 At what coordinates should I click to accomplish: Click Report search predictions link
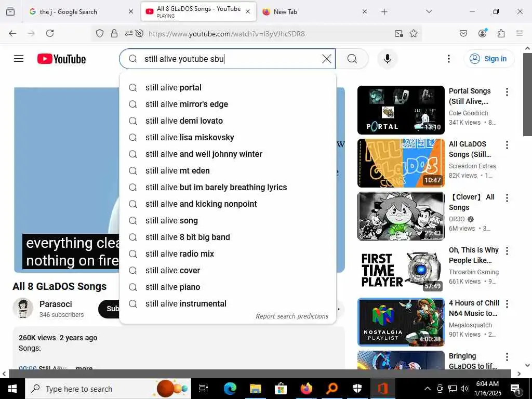(292, 316)
